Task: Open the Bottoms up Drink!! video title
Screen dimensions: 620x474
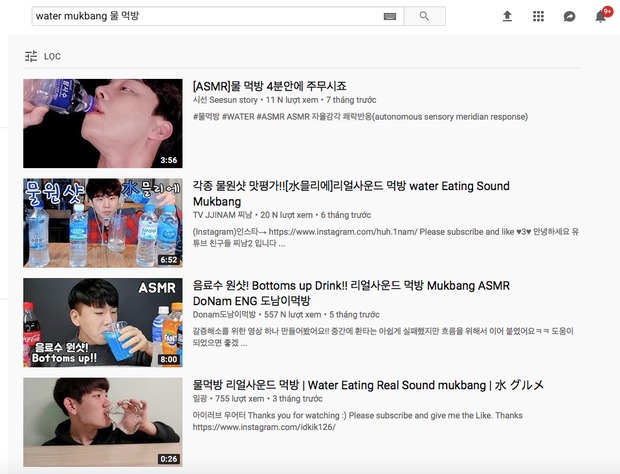Action: 351,293
